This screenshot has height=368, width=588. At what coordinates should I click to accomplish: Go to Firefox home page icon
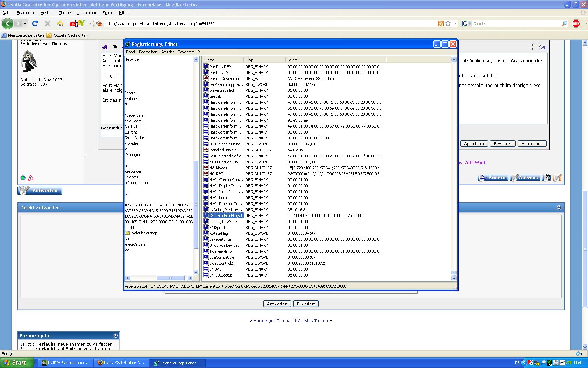[x=60, y=23]
